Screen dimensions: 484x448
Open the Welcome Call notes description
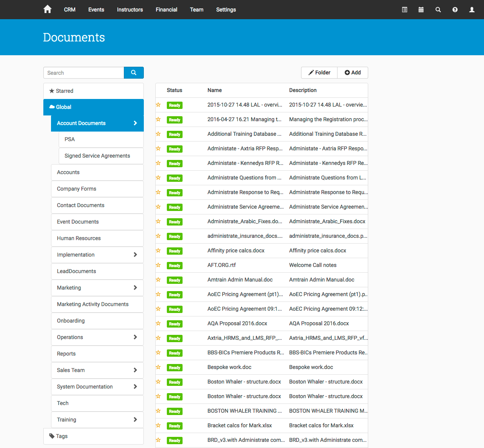(313, 265)
